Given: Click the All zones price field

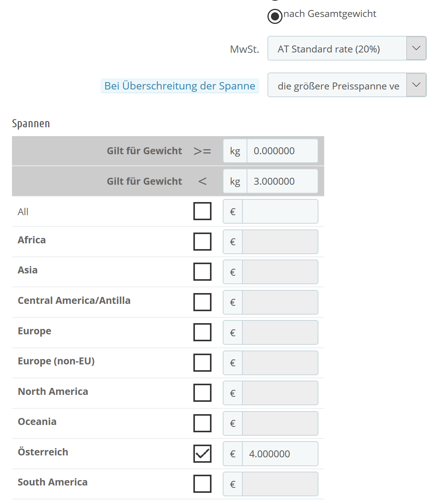Looking at the screenshot, I should click(x=280, y=212).
